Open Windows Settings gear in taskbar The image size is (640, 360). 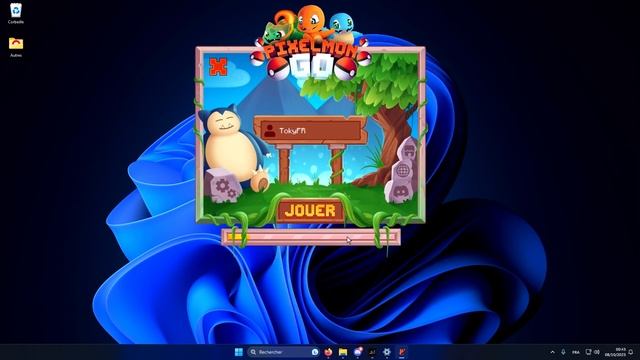click(387, 352)
